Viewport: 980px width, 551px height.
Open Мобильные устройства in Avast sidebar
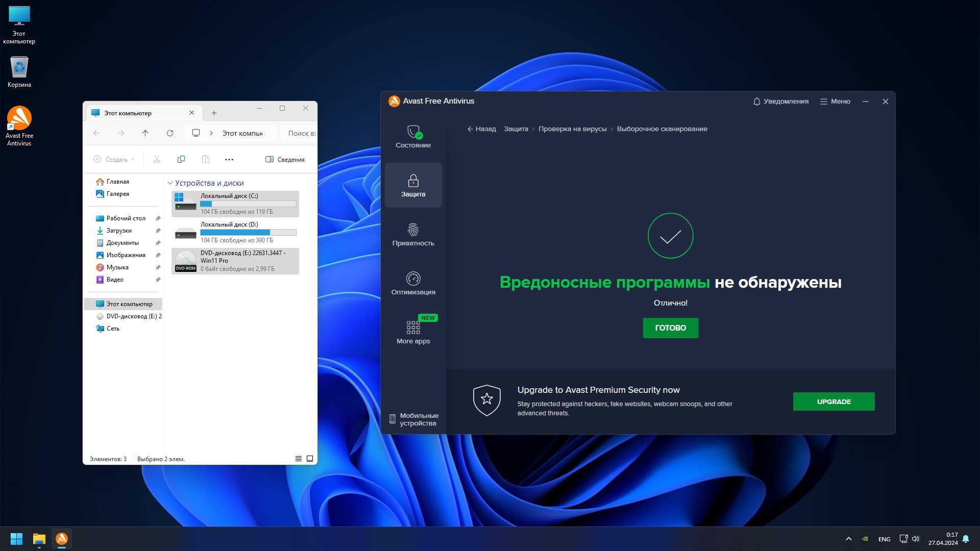pyautogui.click(x=413, y=419)
